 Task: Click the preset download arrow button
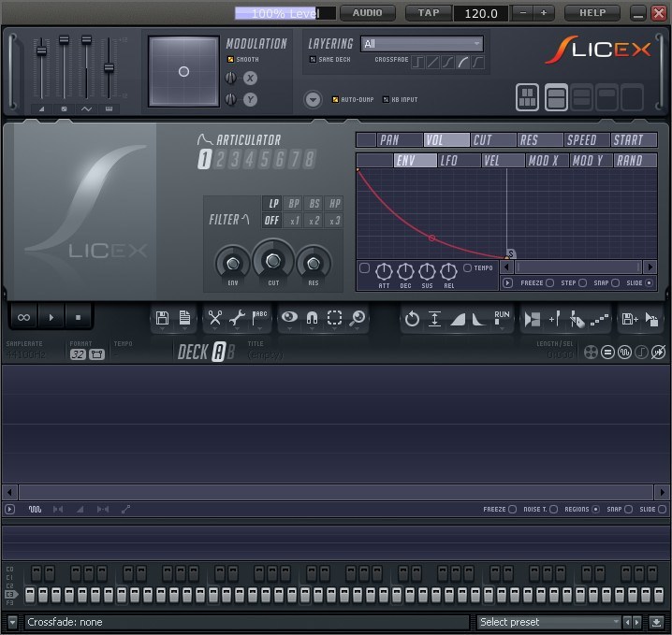[x=656, y=622]
